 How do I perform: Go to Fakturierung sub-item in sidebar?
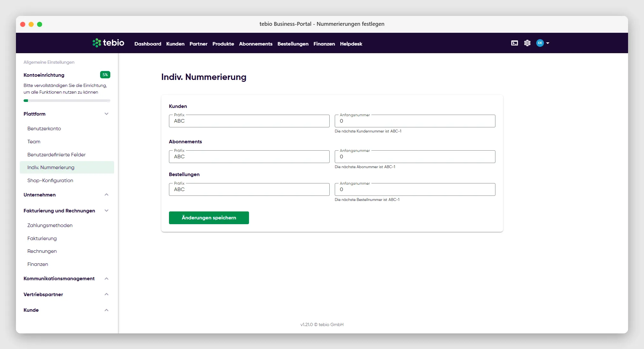click(42, 239)
